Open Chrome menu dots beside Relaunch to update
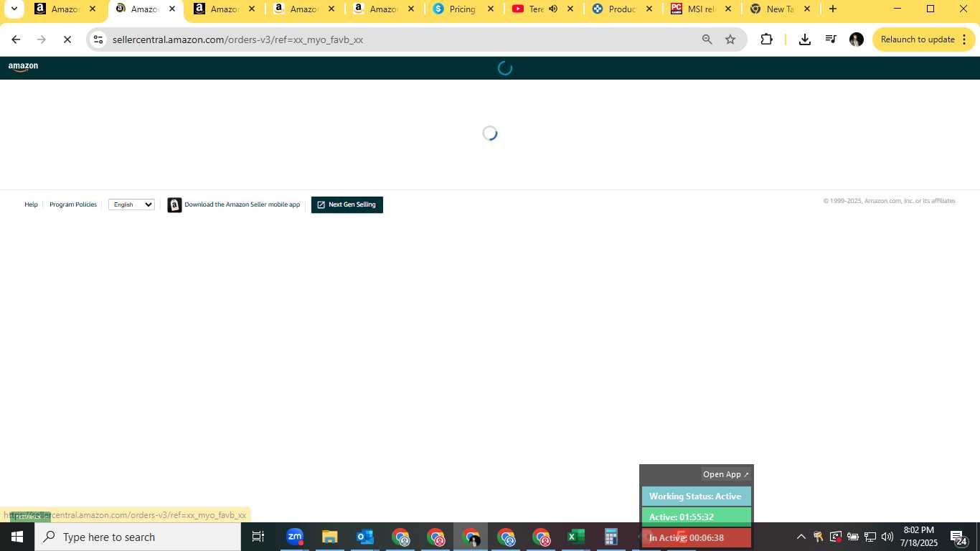Viewport: 980px width, 551px height. click(x=963, y=39)
